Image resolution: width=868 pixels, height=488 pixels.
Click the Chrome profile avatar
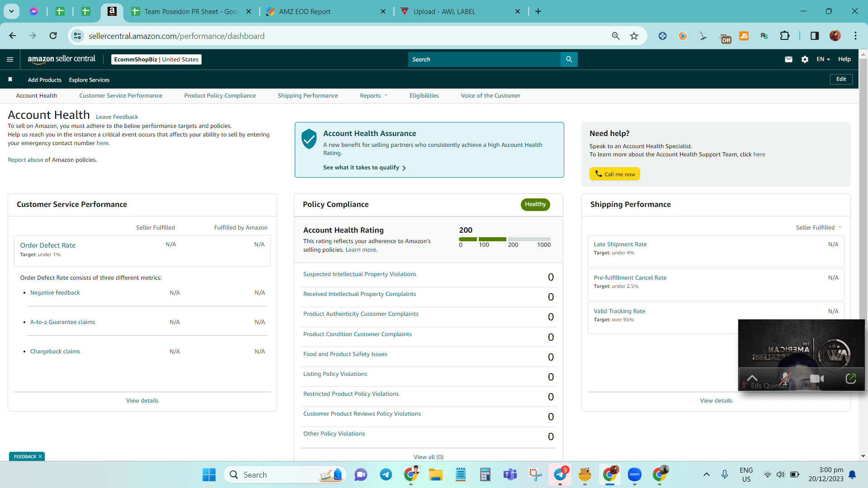pyautogui.click(x=835, y=36)
